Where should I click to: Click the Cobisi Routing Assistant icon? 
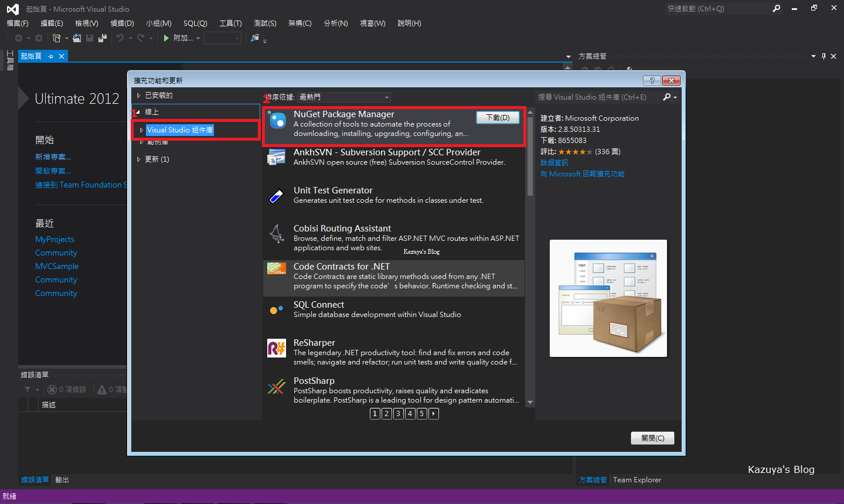click(276, 234)
